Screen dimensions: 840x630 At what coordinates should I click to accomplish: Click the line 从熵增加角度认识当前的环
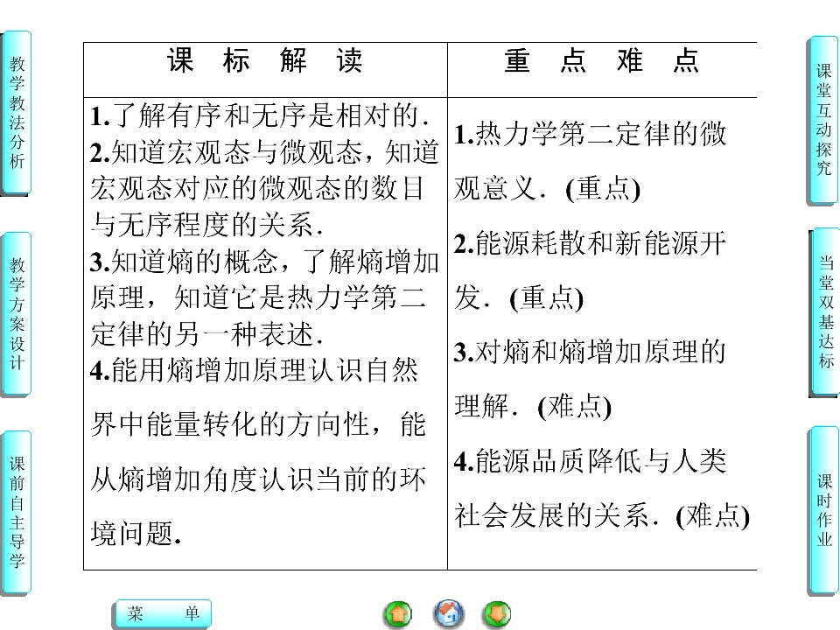click(x=258, y=479)
